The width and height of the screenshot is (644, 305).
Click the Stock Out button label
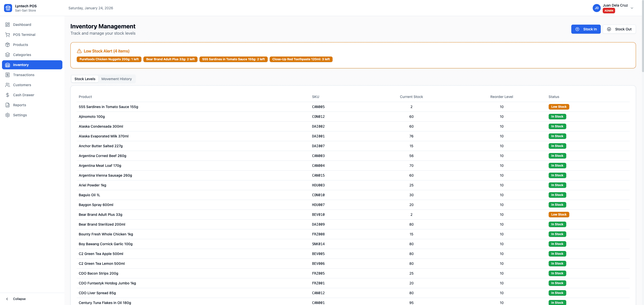click(x=623, y=29)
